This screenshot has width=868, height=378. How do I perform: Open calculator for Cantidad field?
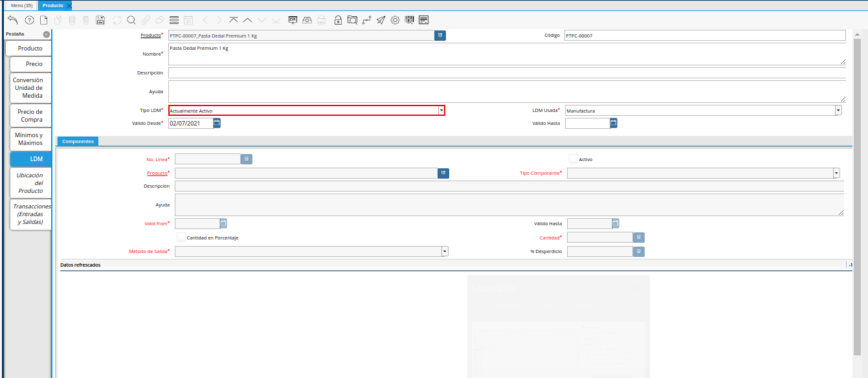click(639, 238)
